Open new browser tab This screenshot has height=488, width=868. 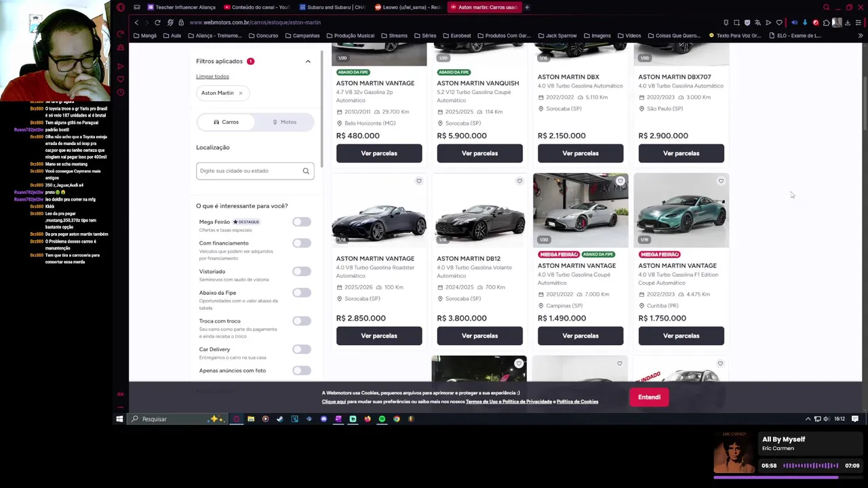pos(527,7)
